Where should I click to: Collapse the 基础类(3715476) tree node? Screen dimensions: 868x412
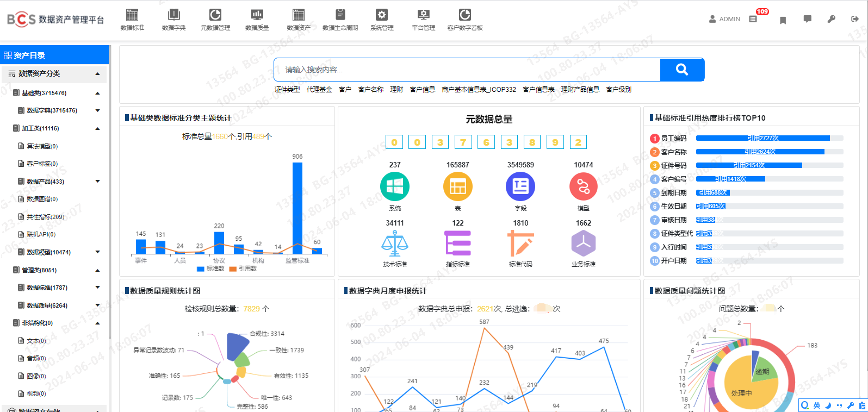point(98,93)
